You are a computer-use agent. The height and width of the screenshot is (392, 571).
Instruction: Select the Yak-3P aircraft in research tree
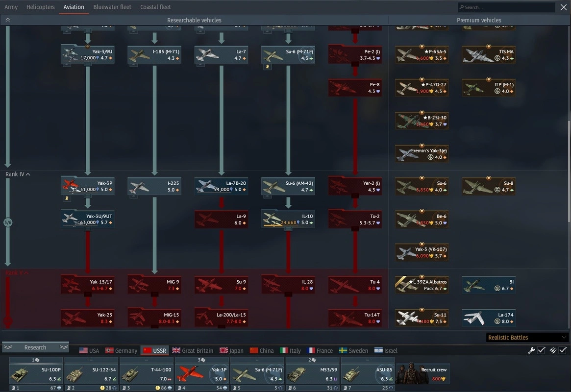88,186
